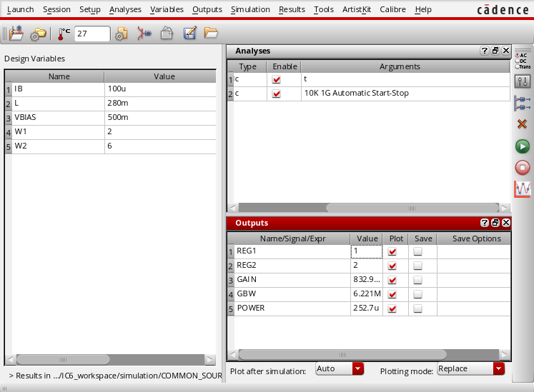This screenshot has height=392, width=534.
Task: Toggle Enable checkbox for analysis row 1
Action: point(277,80)
